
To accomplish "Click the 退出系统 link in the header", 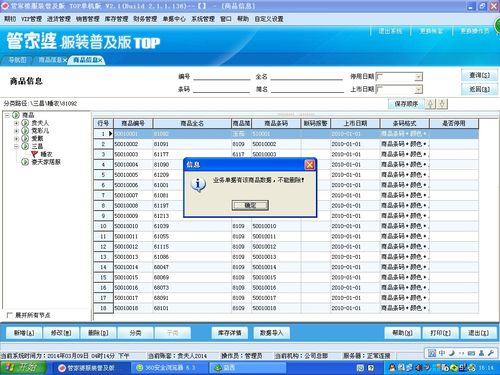I will pyautogui.click(x=390, y=31).
